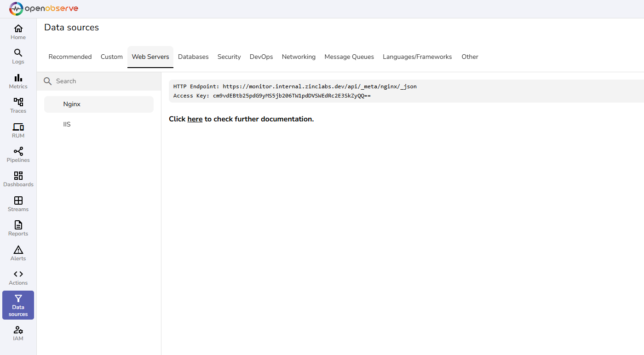This screenshot has width=644, height=355.
Task: Open RUM devices icon
Action: click(18, 127)
